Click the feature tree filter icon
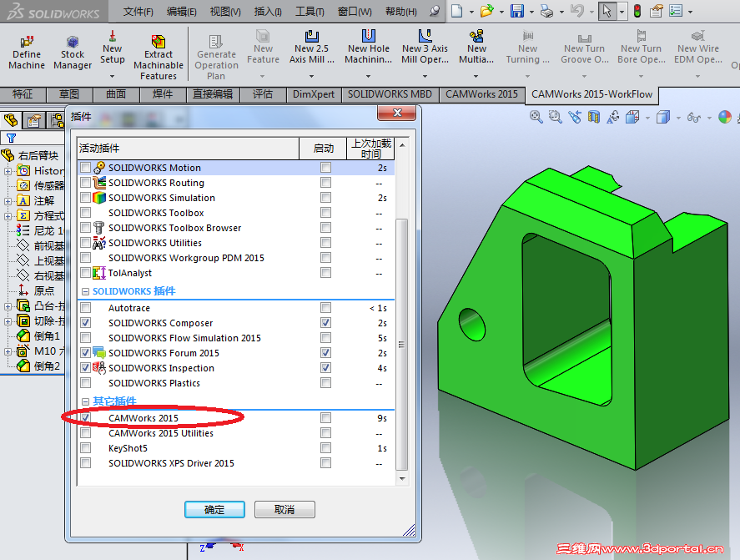Image resolution: width=740 pixels, height=560 pixels. pos(11,138)
